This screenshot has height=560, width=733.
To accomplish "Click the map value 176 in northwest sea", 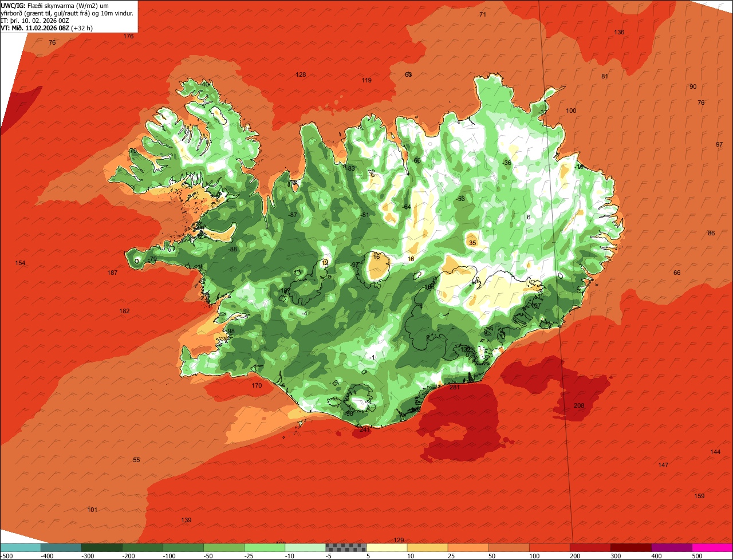I will (x=128, y=36).
